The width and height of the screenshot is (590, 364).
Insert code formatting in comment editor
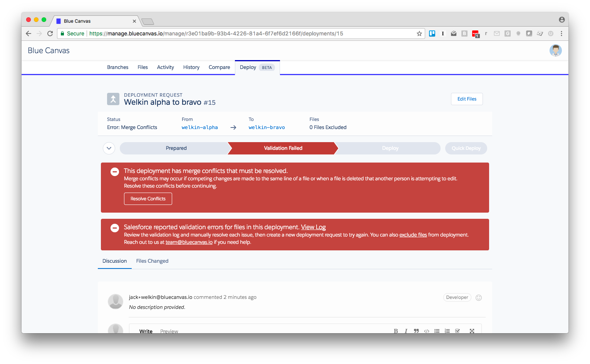427,331
